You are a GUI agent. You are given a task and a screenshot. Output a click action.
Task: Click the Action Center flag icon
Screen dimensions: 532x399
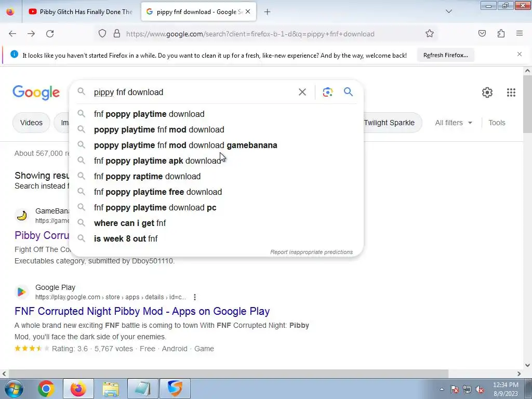[455, 389]
